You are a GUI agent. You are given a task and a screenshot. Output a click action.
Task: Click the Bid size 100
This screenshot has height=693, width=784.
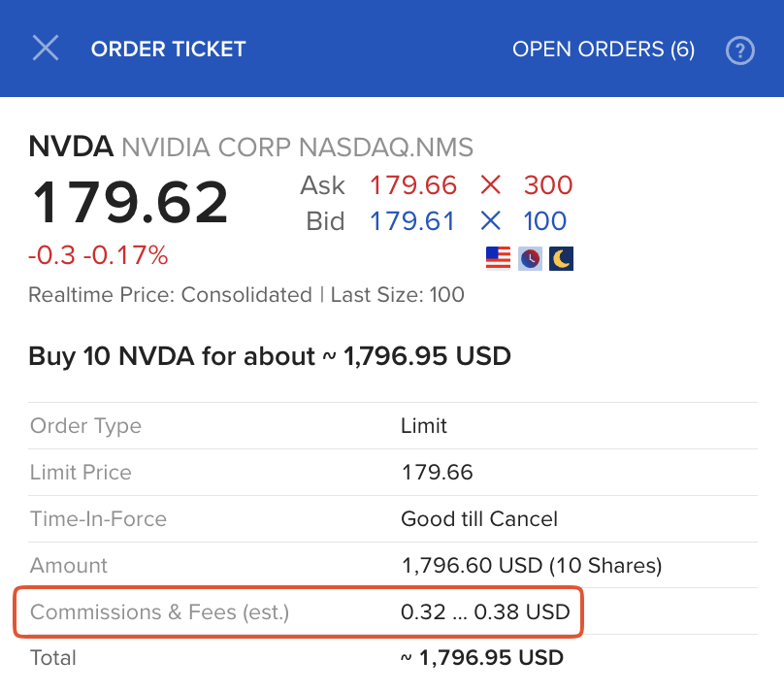pyautogui.click(x=544, y=221)
